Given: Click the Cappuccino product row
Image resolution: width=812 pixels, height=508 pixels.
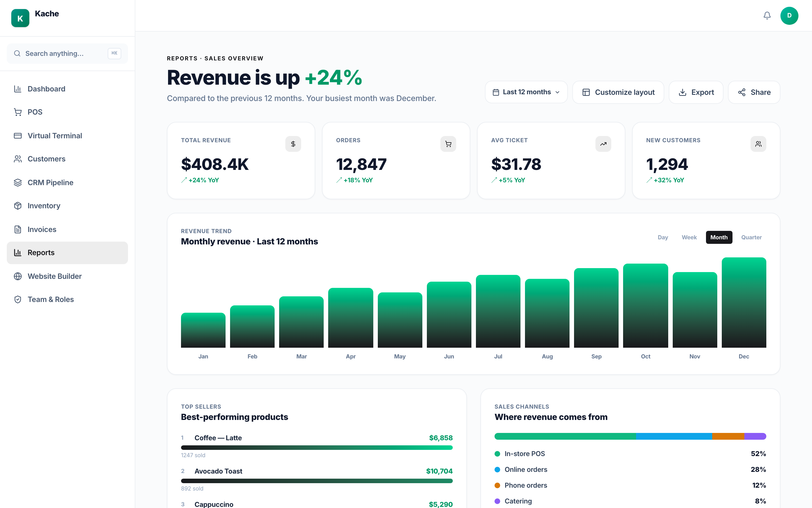Looking at the screenshot, I should (x=317, y=504).
